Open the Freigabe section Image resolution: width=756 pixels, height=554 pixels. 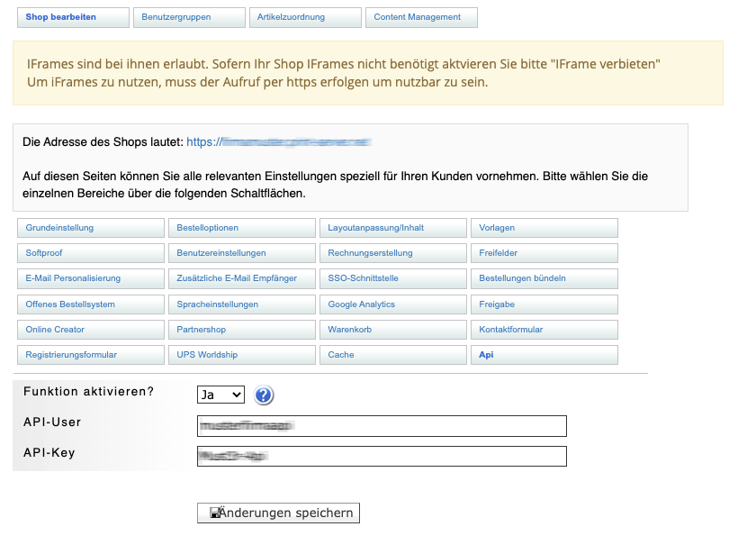544,304
